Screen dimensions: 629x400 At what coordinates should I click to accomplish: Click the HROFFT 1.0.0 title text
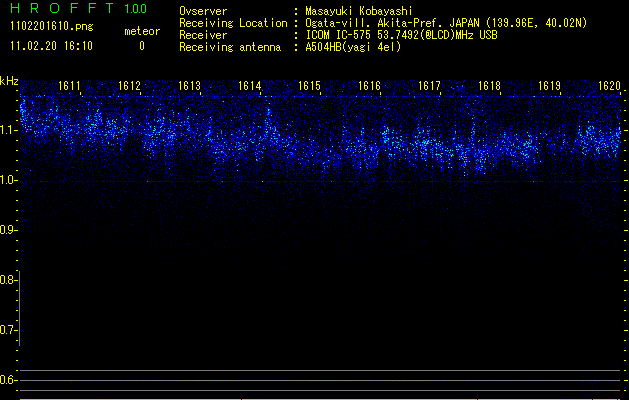pyautogui.click(x=79, y=8)
